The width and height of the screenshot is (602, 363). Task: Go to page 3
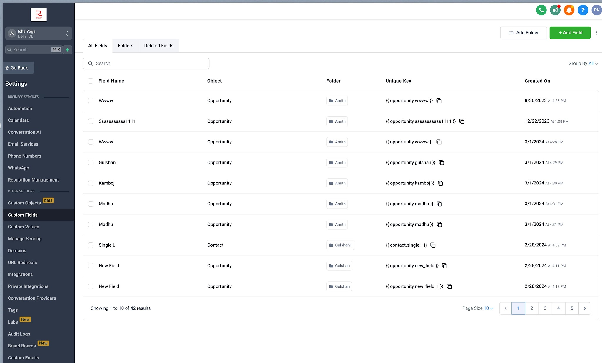pyautogui.click(x=545, y=308)
